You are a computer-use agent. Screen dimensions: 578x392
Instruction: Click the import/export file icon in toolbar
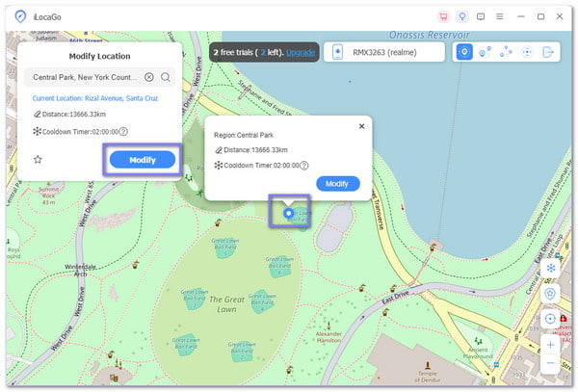coord(548,52)
